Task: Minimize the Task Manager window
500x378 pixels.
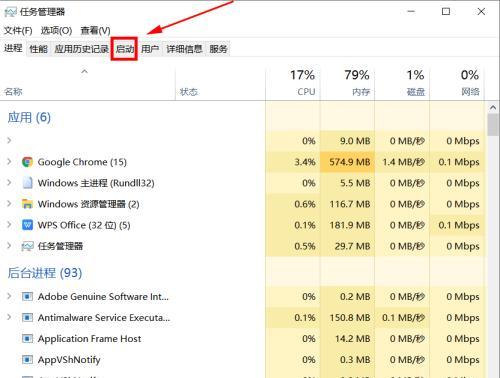Action: [x=411, y=12]
